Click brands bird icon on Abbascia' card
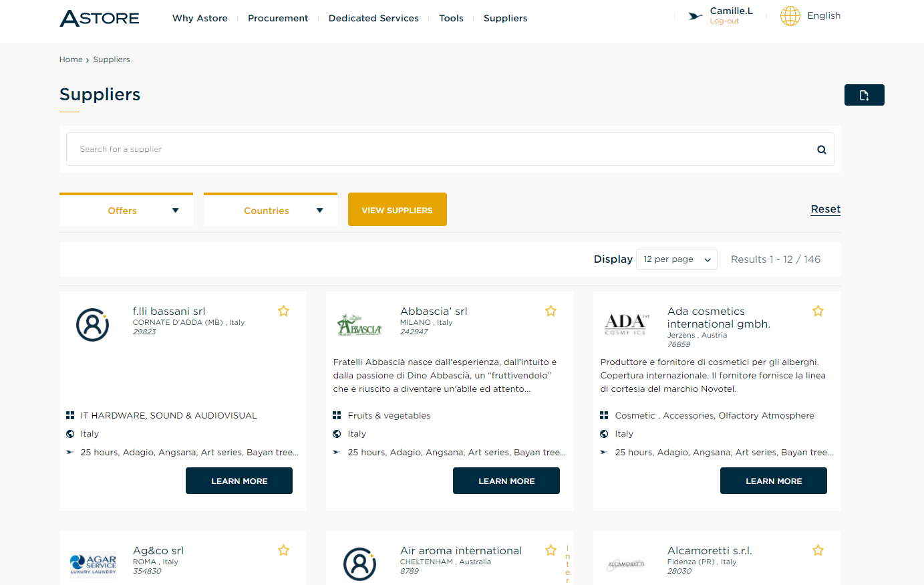Image resolution: width=924 pixels, height=585 pixels. [x=337, y=452]
